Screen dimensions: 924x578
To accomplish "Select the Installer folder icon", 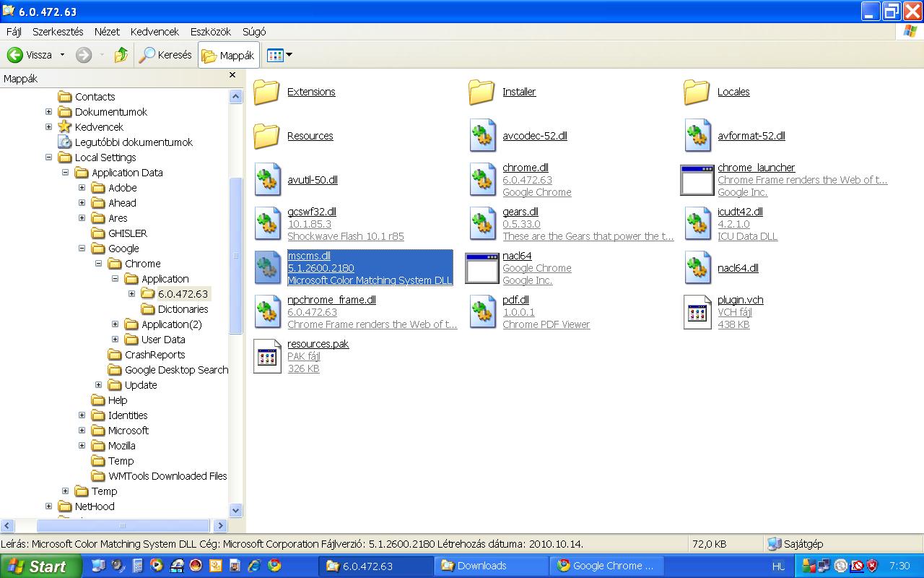I will (x=481, y=92).
